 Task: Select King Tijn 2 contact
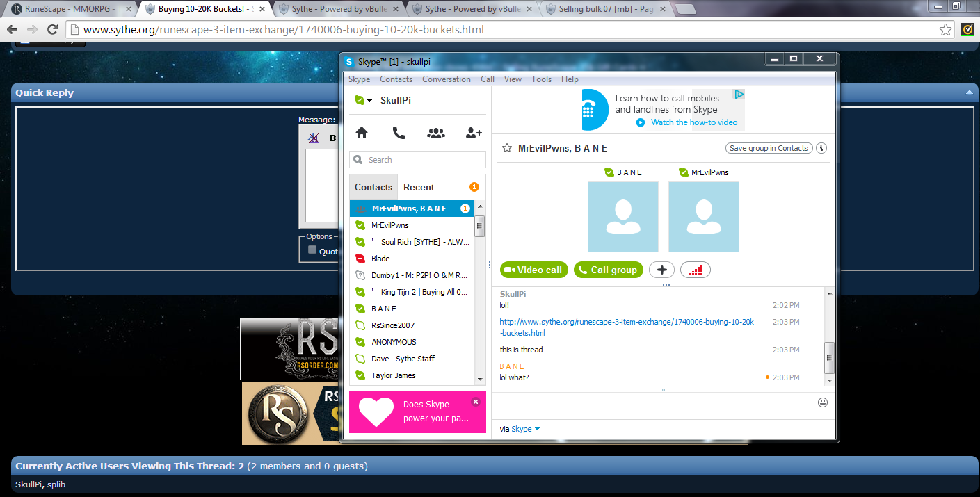(412, 292)
